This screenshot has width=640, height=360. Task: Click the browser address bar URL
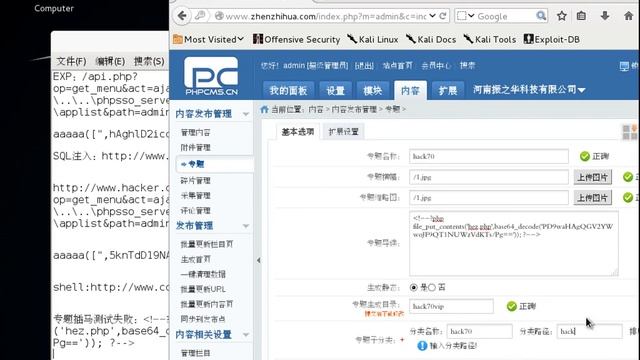[326, 16]
